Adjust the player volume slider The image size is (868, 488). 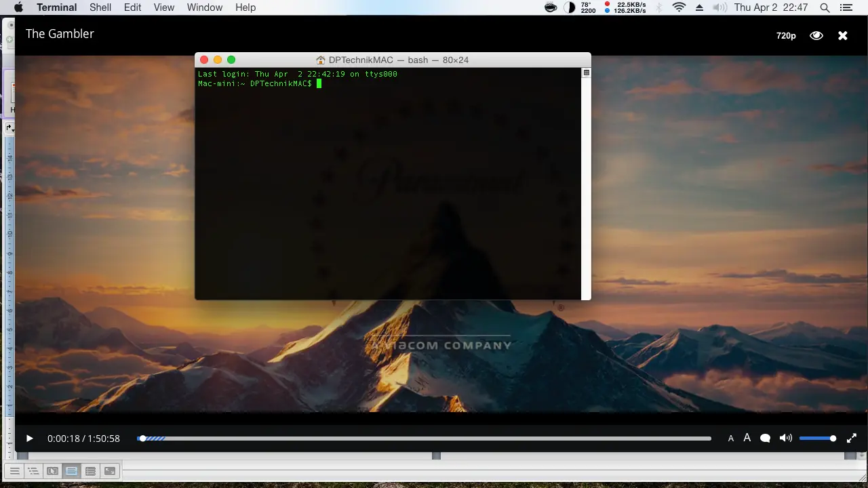click(818, 439)
